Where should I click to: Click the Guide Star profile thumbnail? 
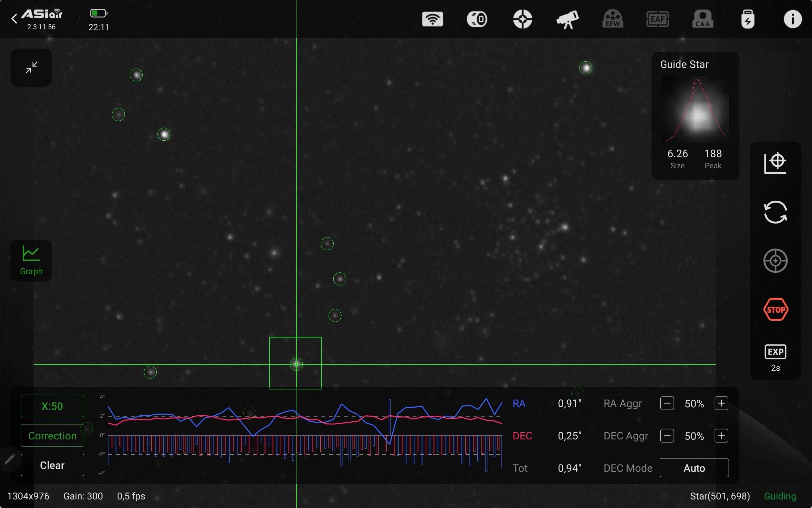[695, 109]
